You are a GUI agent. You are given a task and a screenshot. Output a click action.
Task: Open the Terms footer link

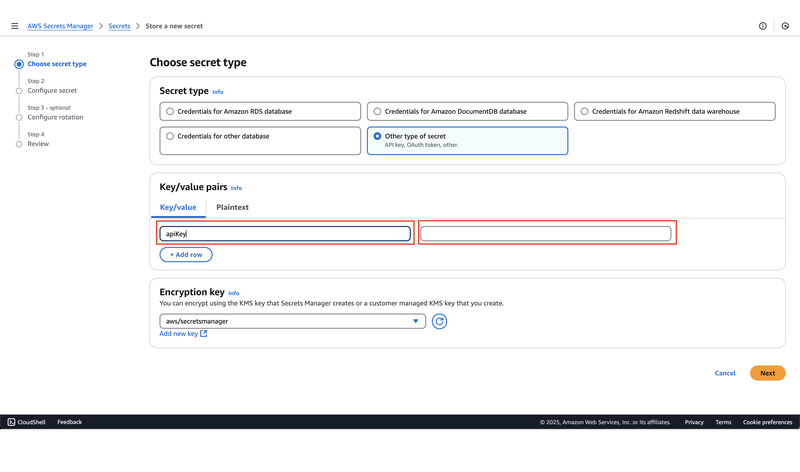click(x=723, y=422)
